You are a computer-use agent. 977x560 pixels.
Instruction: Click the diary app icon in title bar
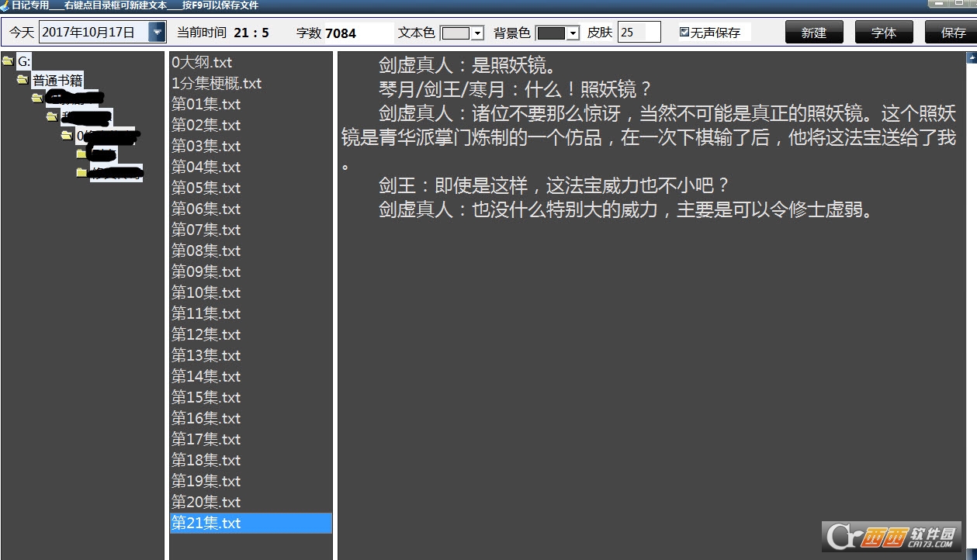[5, 5]
